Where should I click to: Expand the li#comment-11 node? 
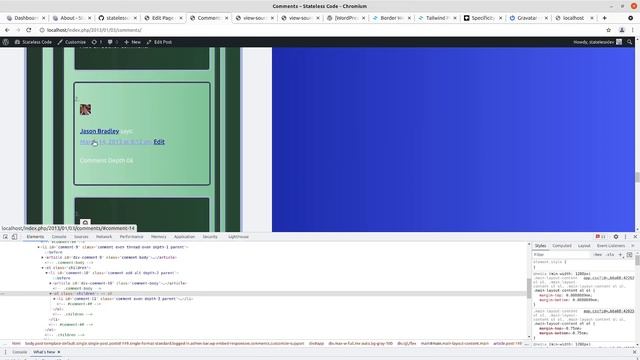[55, 299]
